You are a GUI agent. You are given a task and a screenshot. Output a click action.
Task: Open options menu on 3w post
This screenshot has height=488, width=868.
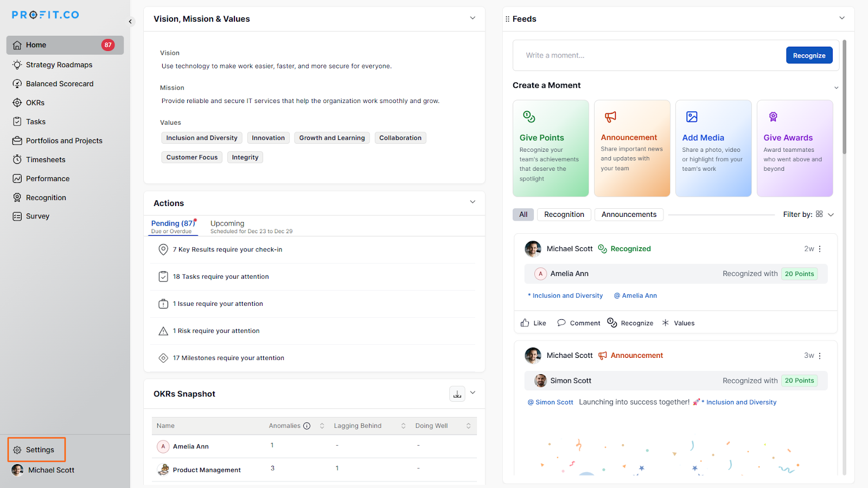pos(820,356)
